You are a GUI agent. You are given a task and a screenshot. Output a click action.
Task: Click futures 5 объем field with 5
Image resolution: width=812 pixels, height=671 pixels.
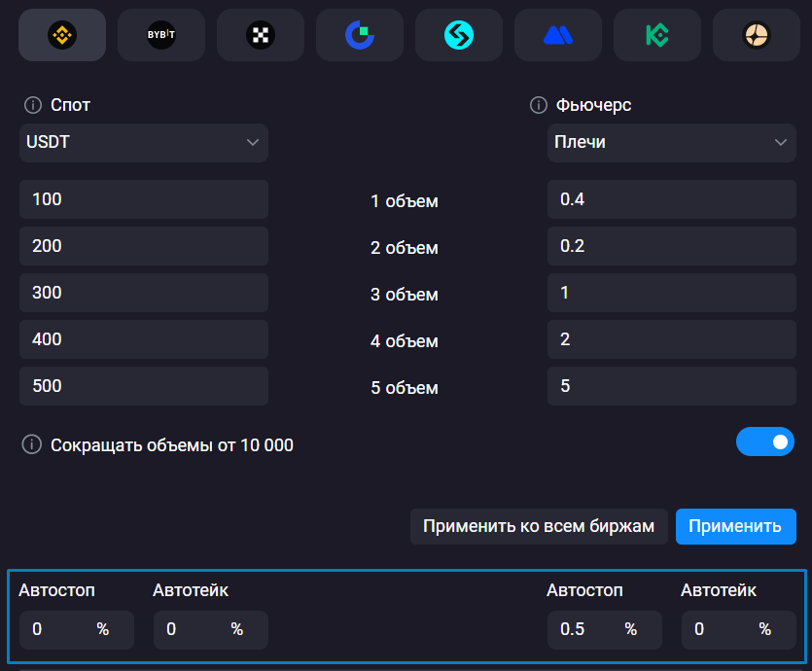click(x=672, y=386)
